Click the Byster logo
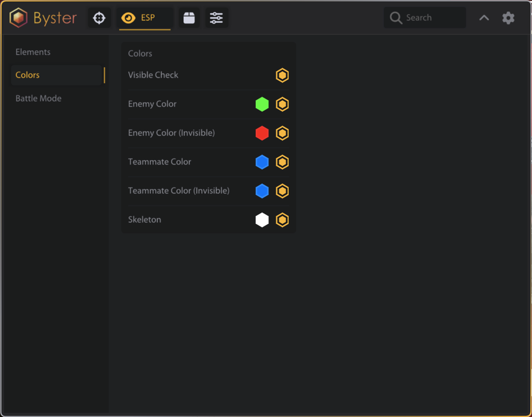Image resolution: width=532 pixels, height=417 pixels. 43,18
